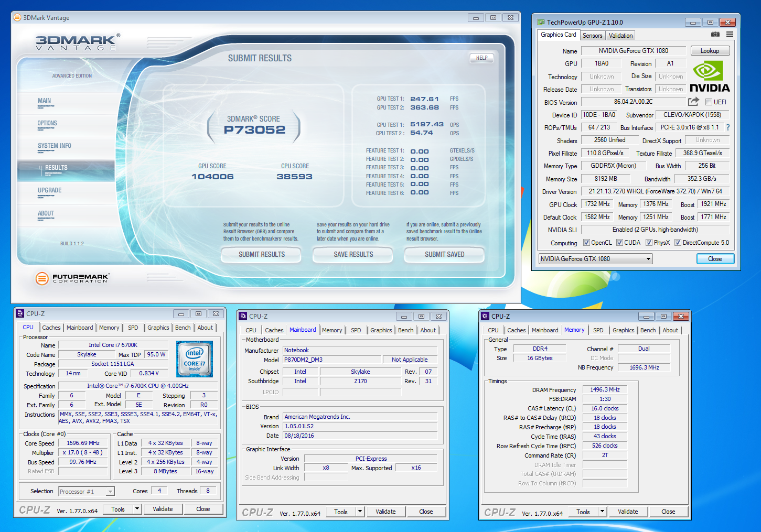Click the Memory Size value 16 GBytes
Screen dimensions: 761x532
(540, 358)
